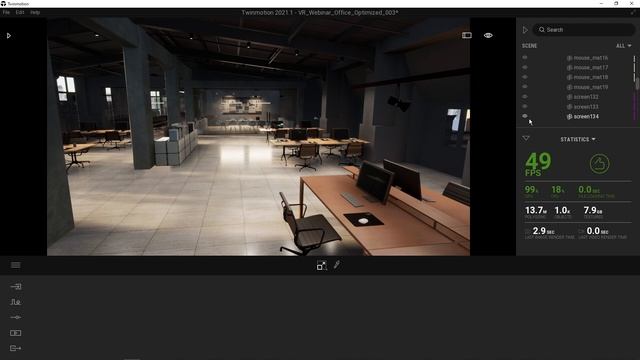640x360 pixels.
Task: Collapse the scene panel play arrow
Action: 525,30
